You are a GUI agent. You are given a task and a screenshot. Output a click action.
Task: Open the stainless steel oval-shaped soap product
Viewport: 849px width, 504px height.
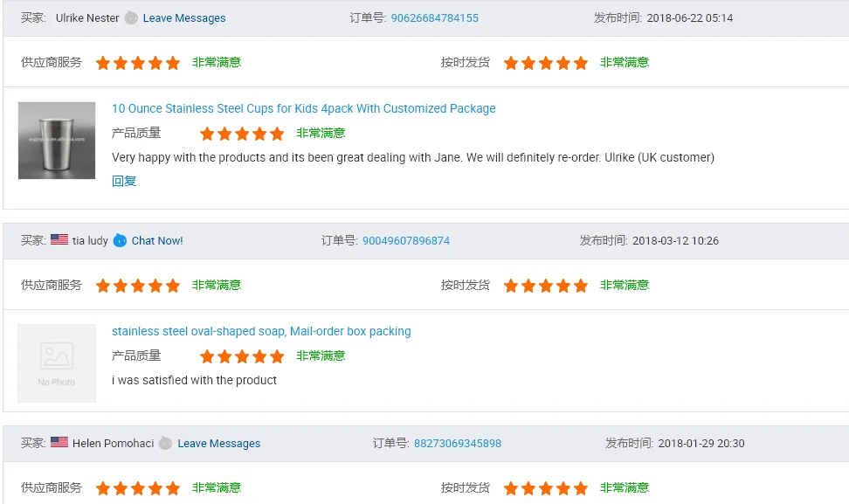(x=260, y=331)
